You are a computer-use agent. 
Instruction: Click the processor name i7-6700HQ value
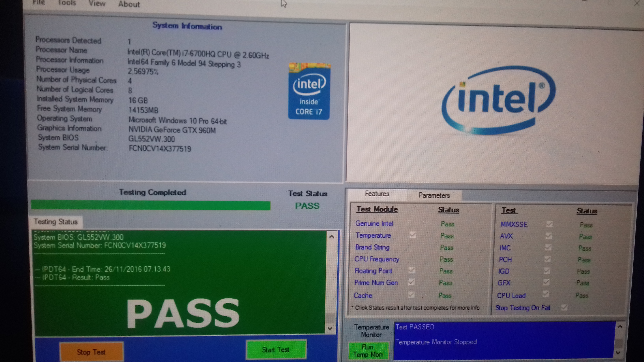198,54
